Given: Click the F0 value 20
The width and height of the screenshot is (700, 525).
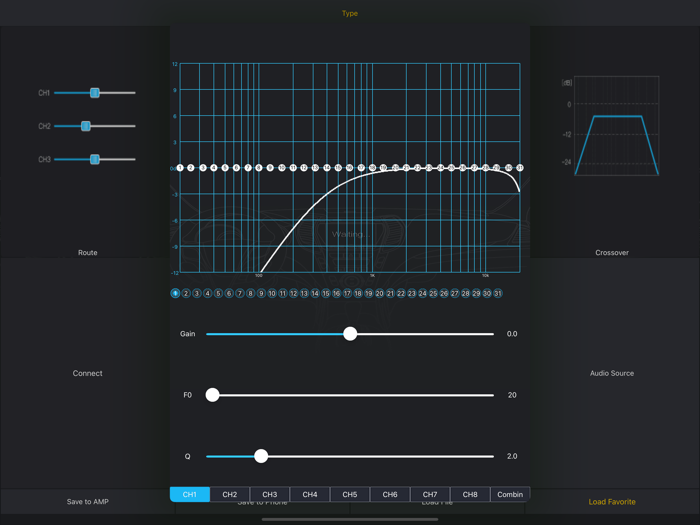Looking at the screenshot, I should pyautogui.click(x=512, y=395).
